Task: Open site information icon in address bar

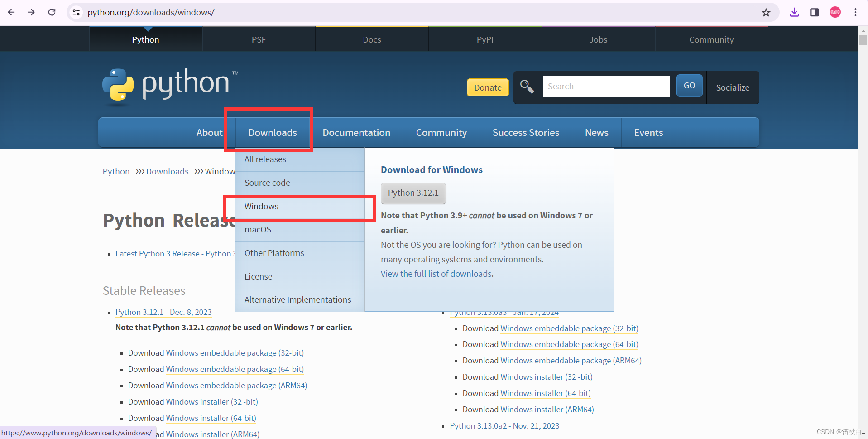Action: (x=76, y=12)
